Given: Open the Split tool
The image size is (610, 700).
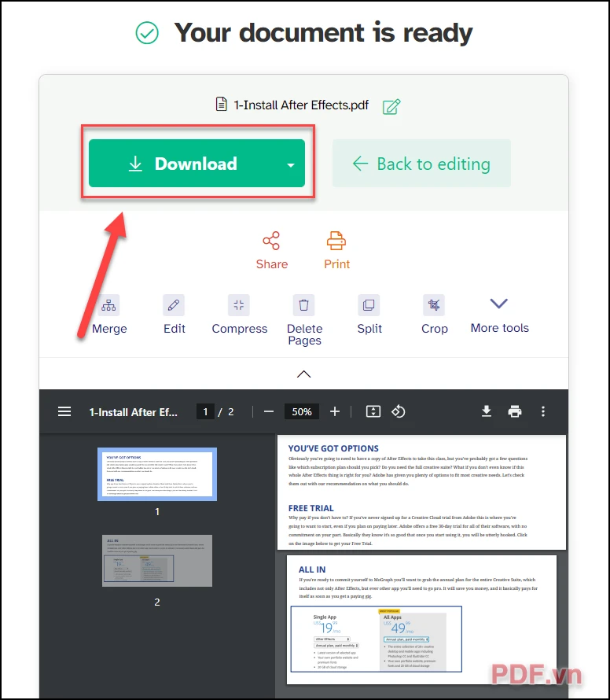Looking at the screenshot, I should (369, 315).
